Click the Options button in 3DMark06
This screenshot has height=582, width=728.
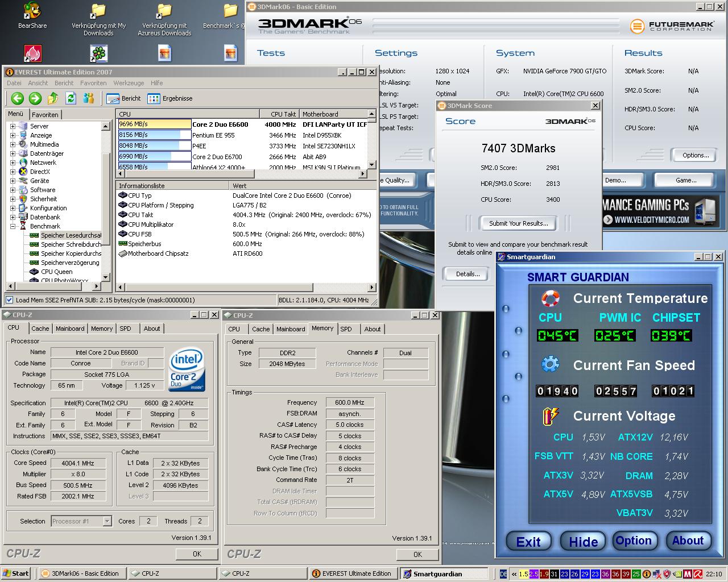696,155
